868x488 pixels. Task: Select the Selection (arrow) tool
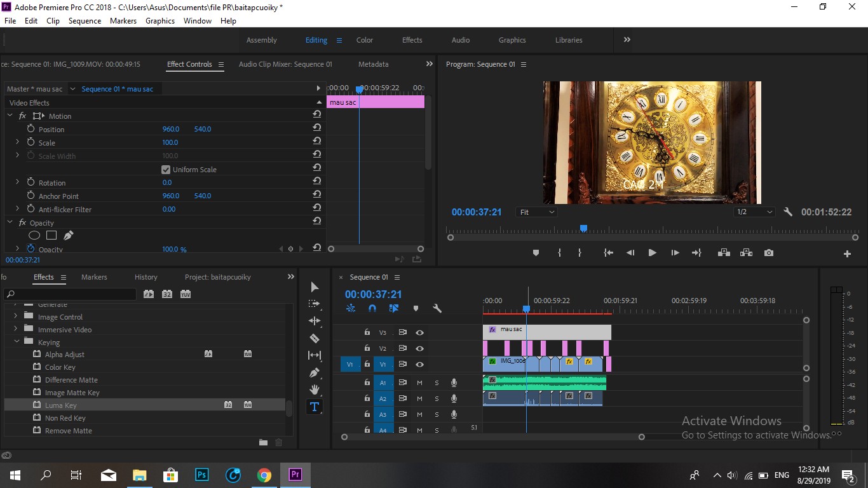point(315,287)
